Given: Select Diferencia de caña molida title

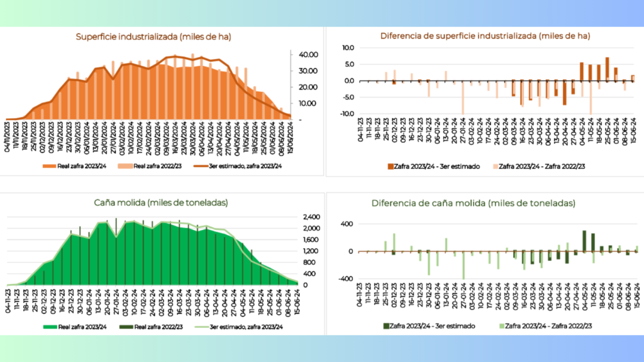Looking at the screenshot, I should (x=473, y=203).
